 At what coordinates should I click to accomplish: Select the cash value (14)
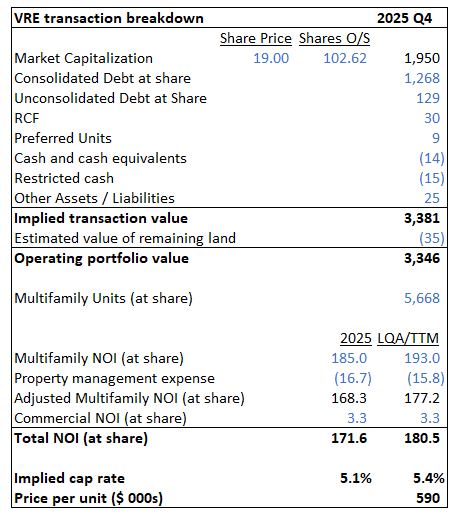[x=432, y=158]
